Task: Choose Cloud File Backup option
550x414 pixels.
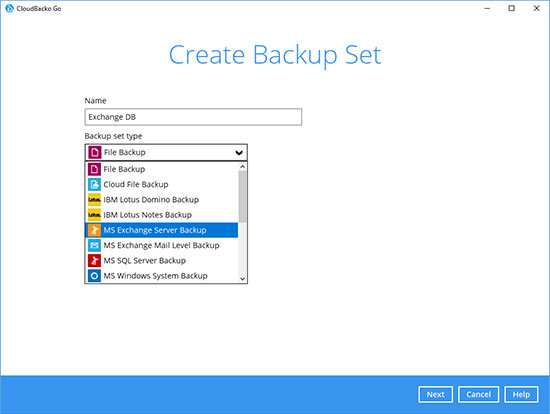Action: click(x=161, y=185)
